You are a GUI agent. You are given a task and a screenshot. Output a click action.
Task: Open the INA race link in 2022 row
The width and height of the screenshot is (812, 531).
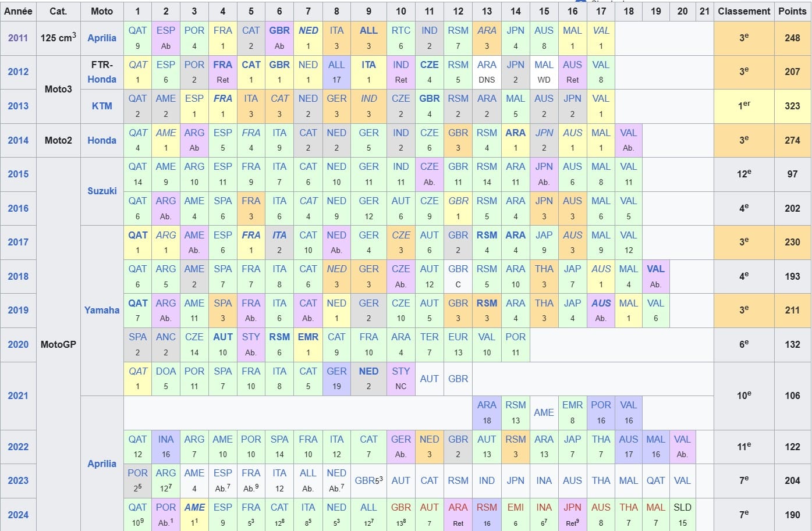(x=166, y=439)
